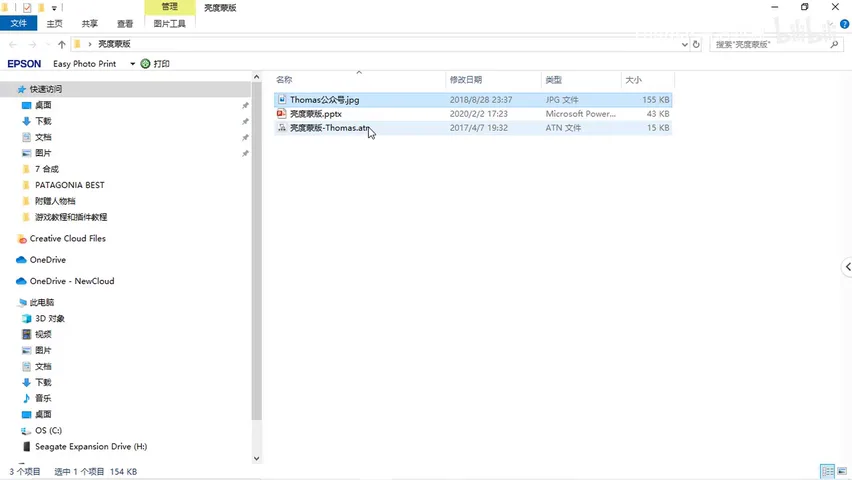The height and width of the screenshot is (480, 852).
Task: Open OS (C:) drive
Action: 48,431
